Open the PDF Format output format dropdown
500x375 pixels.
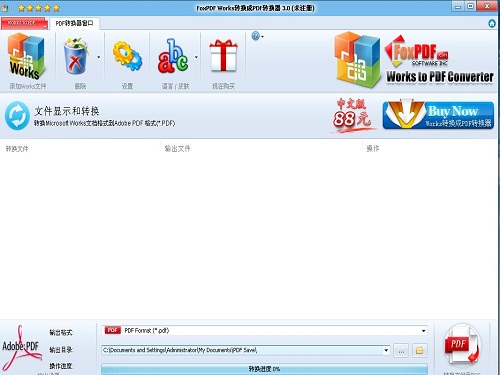[x=264, y=331]
